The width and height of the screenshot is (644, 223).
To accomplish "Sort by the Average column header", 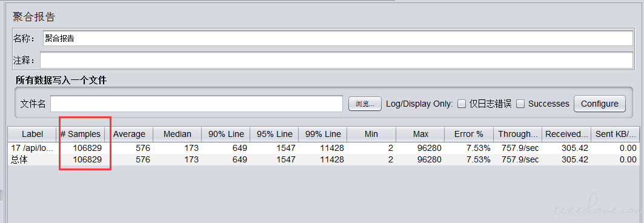I will tap(129, 134).
